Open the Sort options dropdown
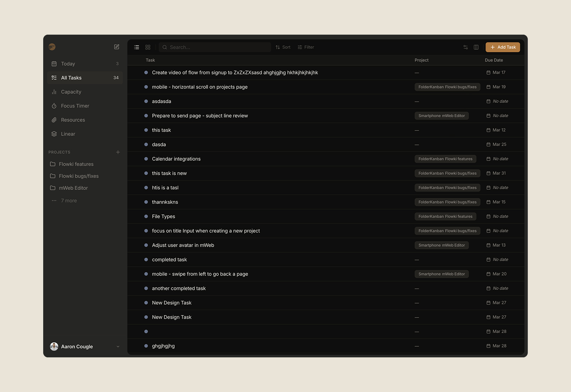571x392 pixels. click(x=283, y=47)
